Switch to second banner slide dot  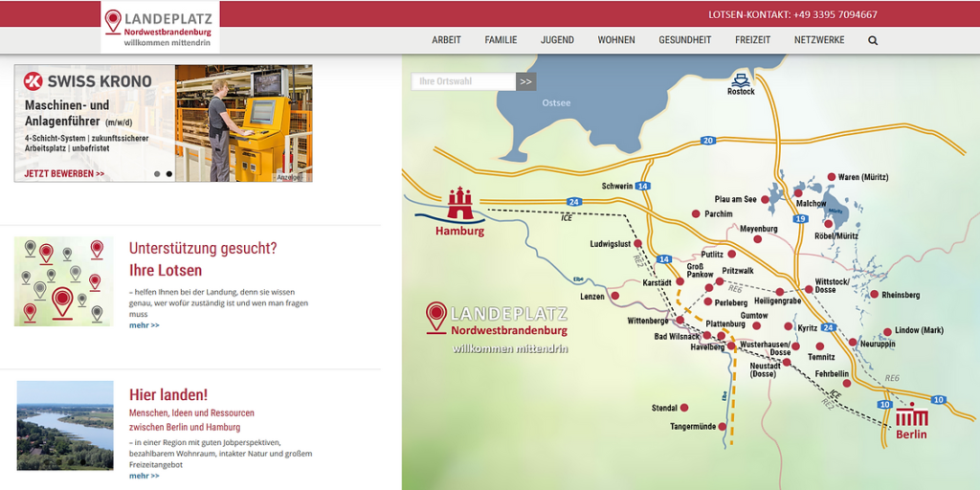click(x=169, y=174)
